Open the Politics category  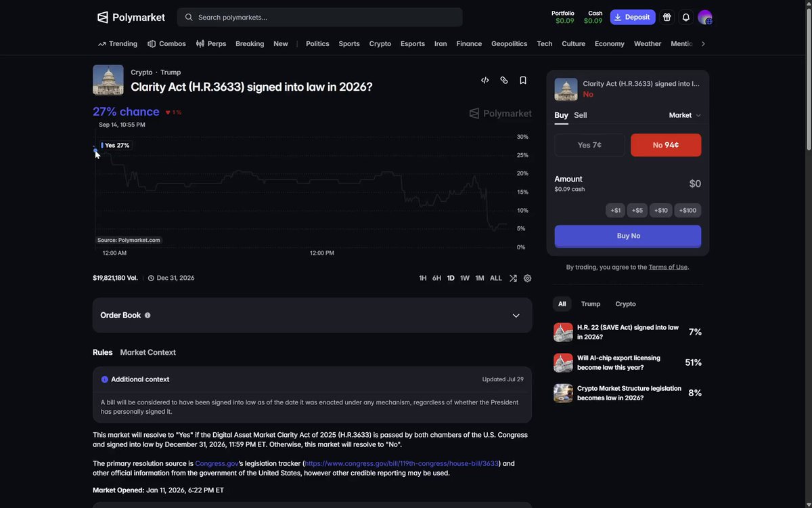click(x=317, y=44)
